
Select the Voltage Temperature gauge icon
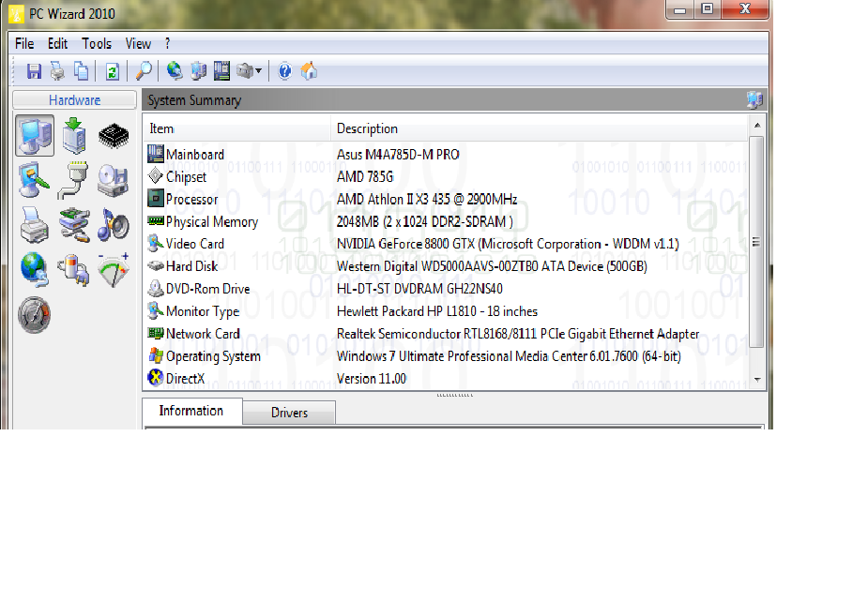click(114, 270)
